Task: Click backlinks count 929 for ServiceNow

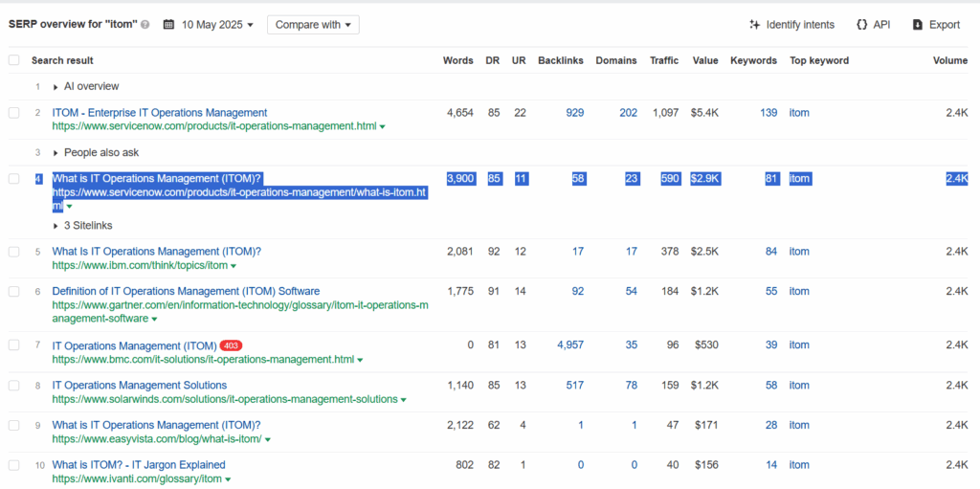Action: click(x=575, y=113)
